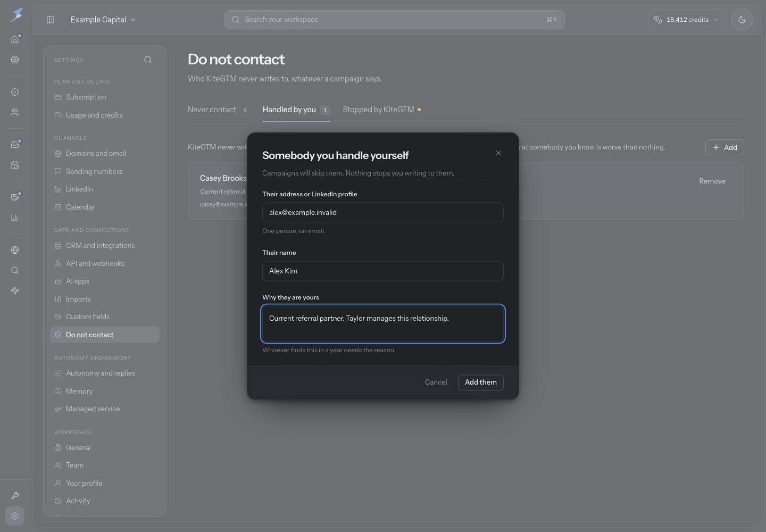Open the home icon in left rail
This screenshot has height=532, width=766.
(x=15, y=39)
